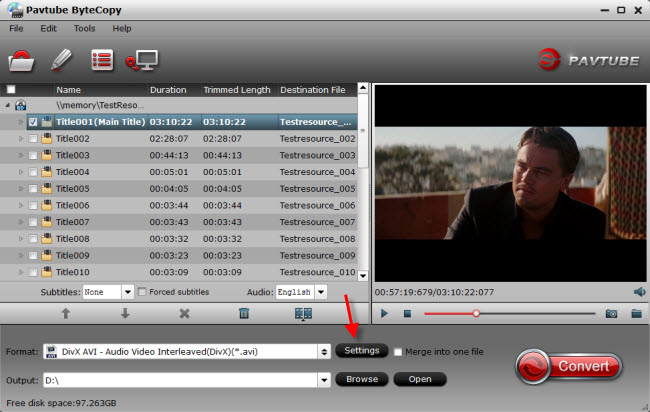Select the Title004 row name
The height and width of the screenshot is (412, 650).
[73, 172]
